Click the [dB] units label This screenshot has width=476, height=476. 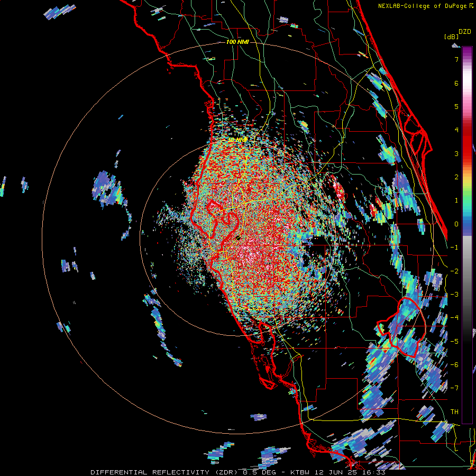click(452, 37)
